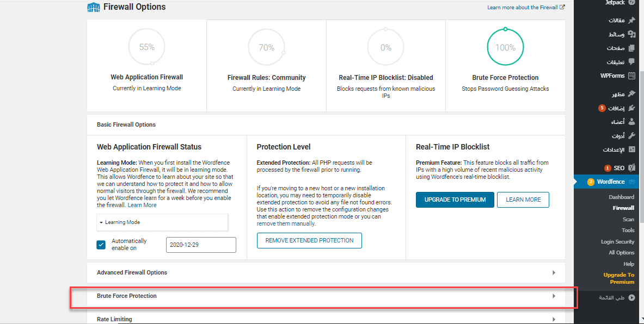Click remove them manually link
This screenshot has height=324, width=644.
(286, 223)
